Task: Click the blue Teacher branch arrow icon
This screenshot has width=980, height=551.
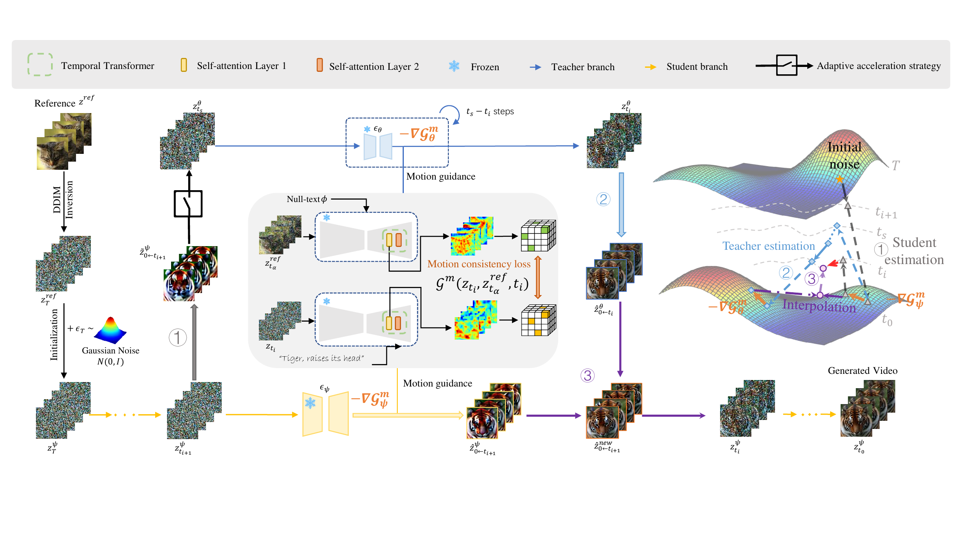Action: pos(535,67)
